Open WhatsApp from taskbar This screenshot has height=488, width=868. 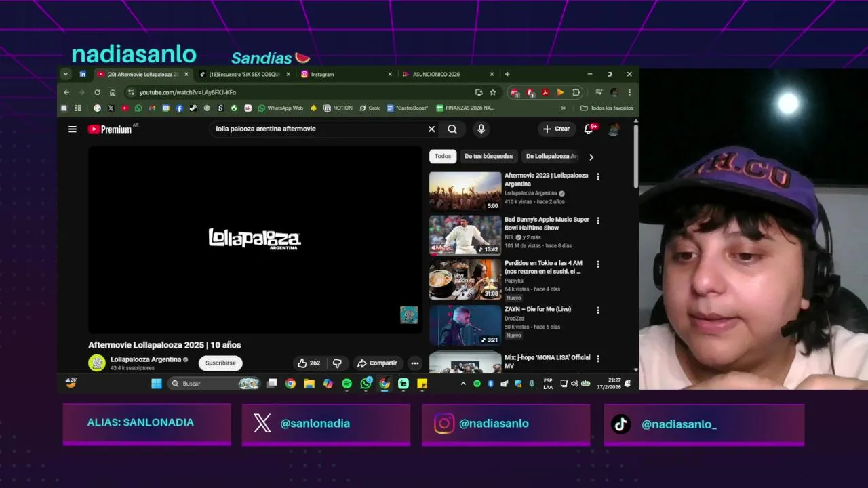tap(366, 384)
